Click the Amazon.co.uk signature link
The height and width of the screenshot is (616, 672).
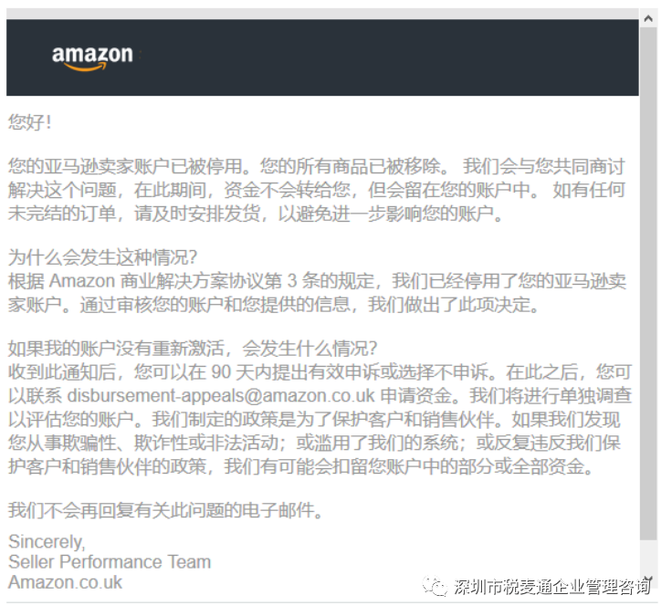click(x=65, y=582)
